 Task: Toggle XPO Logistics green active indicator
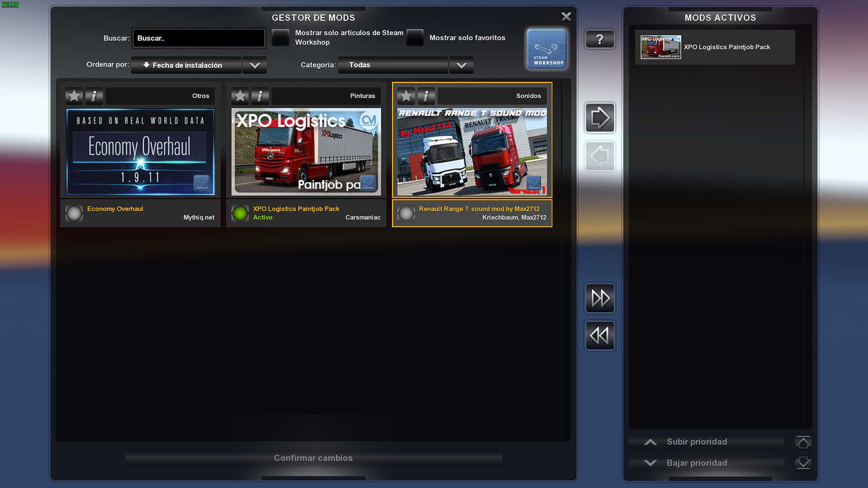click(x=240, y=213)
